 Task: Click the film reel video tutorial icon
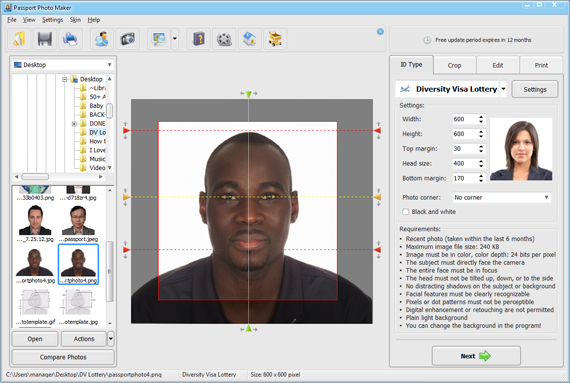click(x=224, y=39)
